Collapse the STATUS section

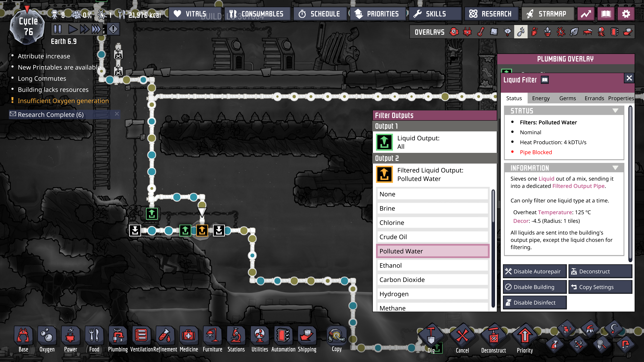click(615, 111)
